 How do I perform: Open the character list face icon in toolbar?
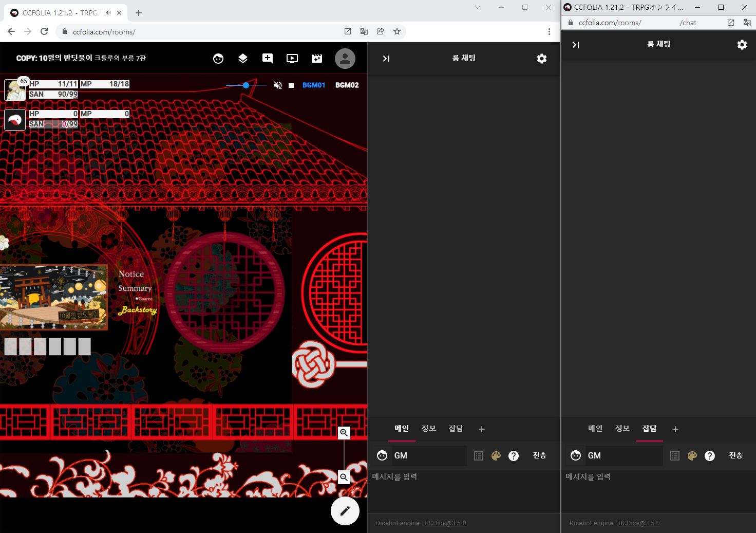(x=218, y=59)
